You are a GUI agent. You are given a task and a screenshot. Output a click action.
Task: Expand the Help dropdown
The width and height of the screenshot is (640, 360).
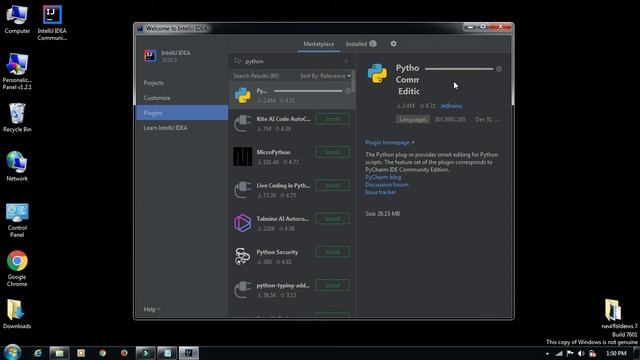point(152,309)
